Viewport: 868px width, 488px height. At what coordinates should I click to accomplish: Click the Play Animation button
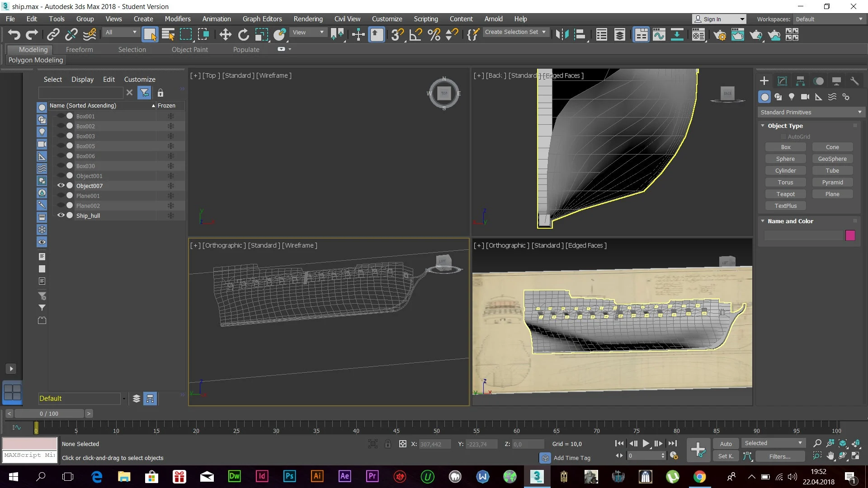tap(646, 444)
